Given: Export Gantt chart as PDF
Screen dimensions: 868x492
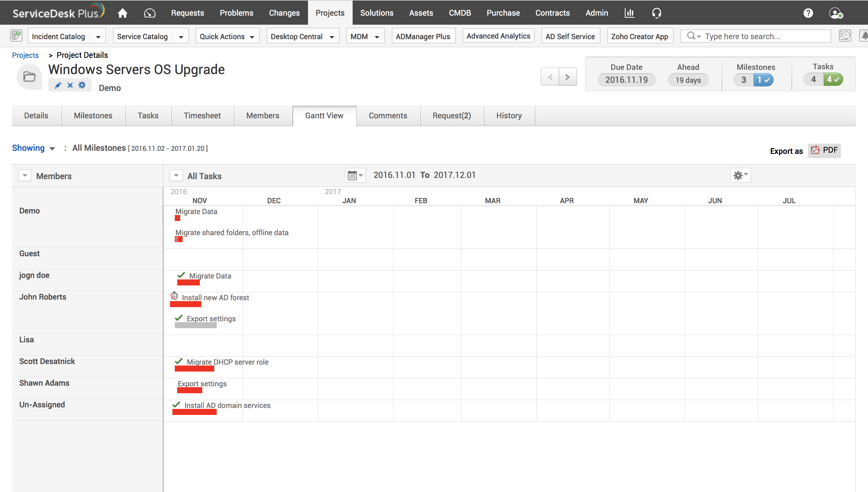Looking at the screenshot, I should coord(824,150).
